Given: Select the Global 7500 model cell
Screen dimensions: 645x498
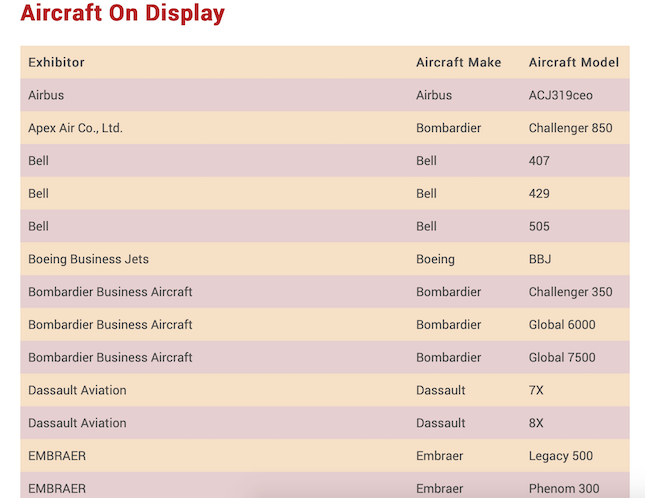Looking at the screenshot, I should tap(561, 357).
